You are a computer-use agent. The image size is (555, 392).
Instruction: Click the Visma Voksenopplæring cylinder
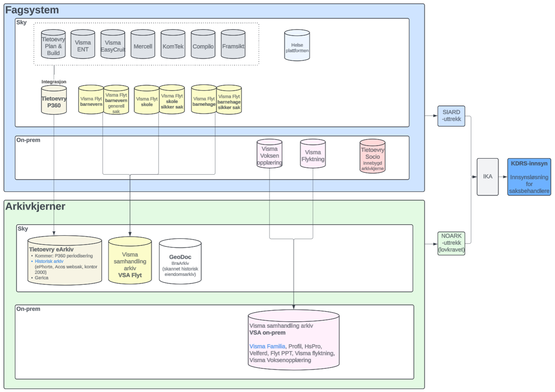[269, 156]
